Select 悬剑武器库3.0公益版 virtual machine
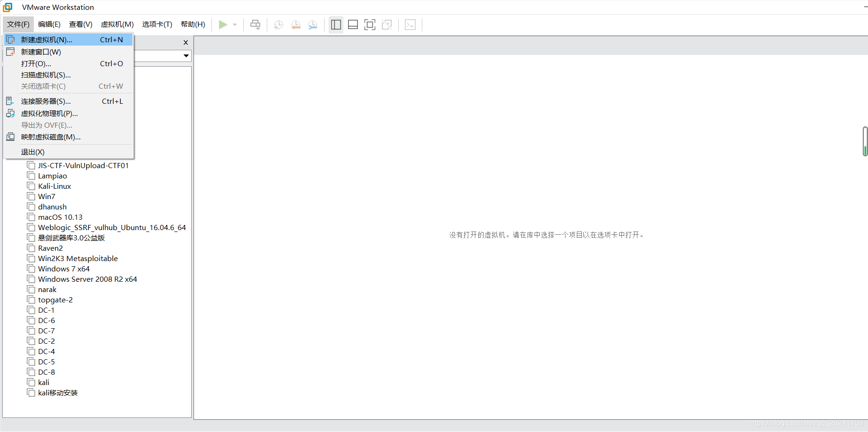The height and width of the screenshot is (432, 868). pos(71,238)
